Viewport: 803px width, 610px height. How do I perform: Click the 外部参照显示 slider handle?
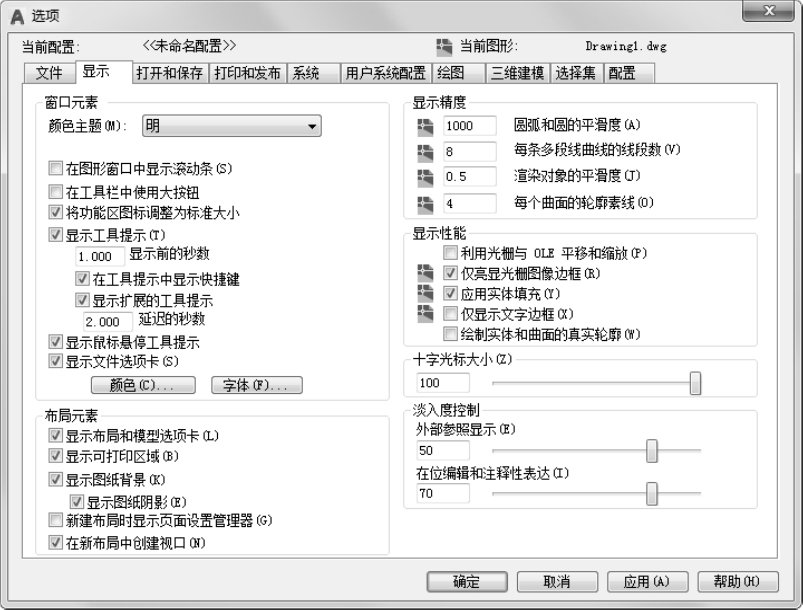(651, 451)
